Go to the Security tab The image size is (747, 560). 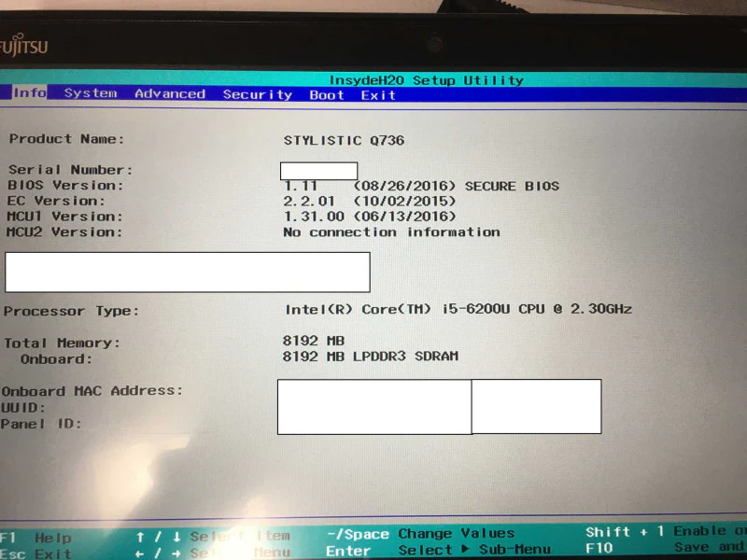[x=258, y=94]
